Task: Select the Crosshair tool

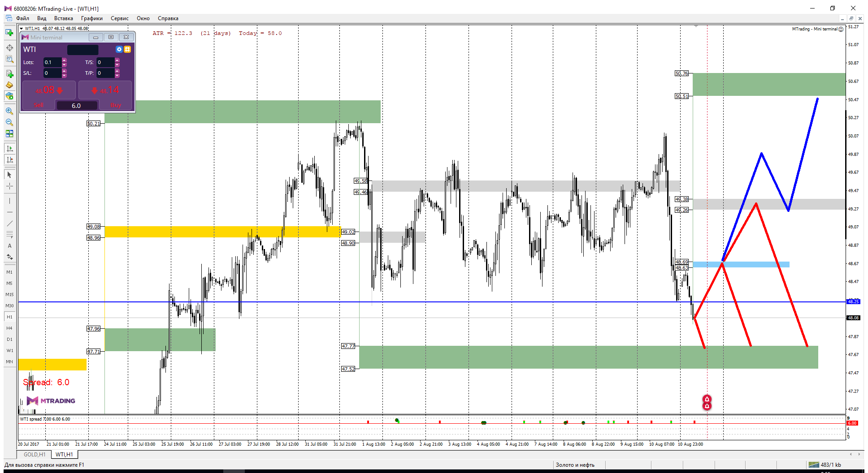Action: point(9,186)
